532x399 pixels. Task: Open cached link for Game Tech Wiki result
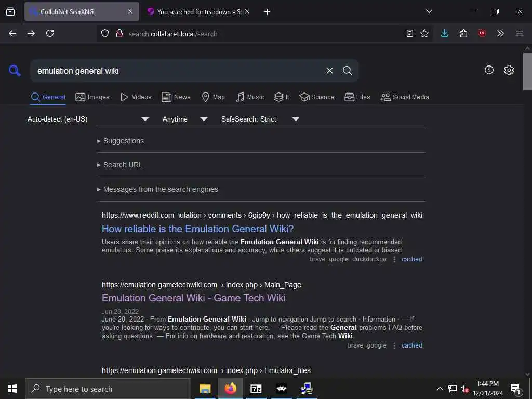point(412,345)
